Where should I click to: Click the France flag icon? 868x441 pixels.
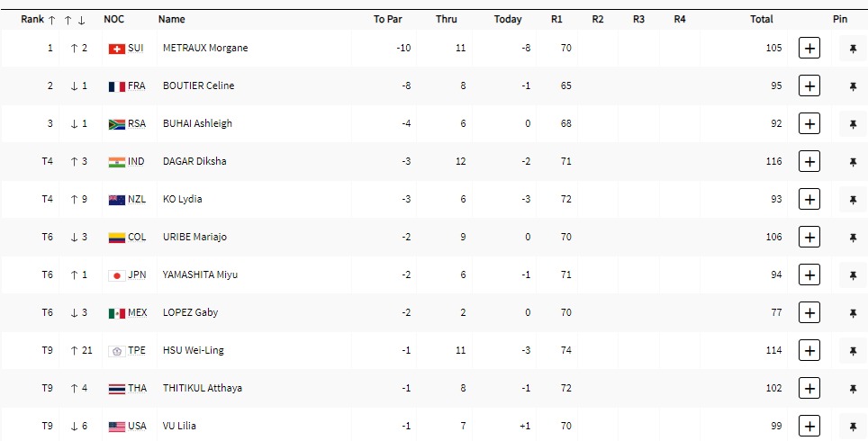[116, 86]
